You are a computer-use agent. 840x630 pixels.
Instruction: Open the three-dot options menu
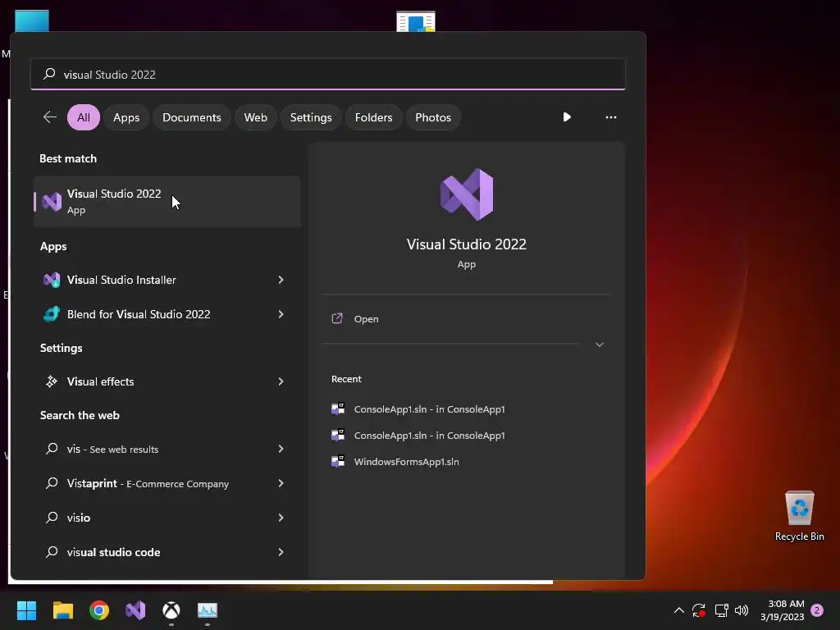tap(610, 116)
